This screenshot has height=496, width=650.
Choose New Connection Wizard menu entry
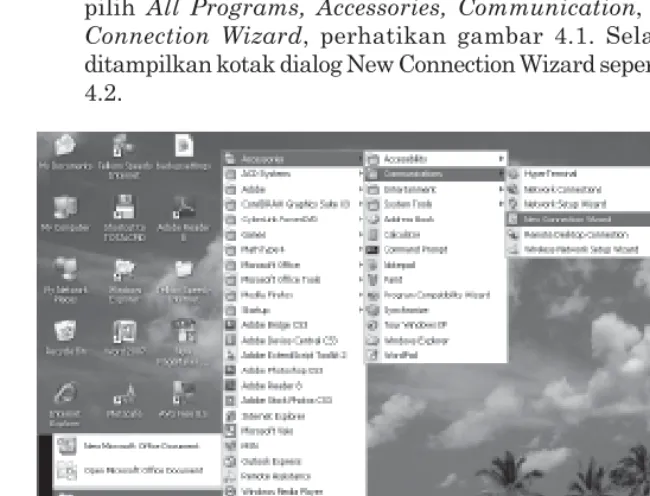[x=578, y=219]
